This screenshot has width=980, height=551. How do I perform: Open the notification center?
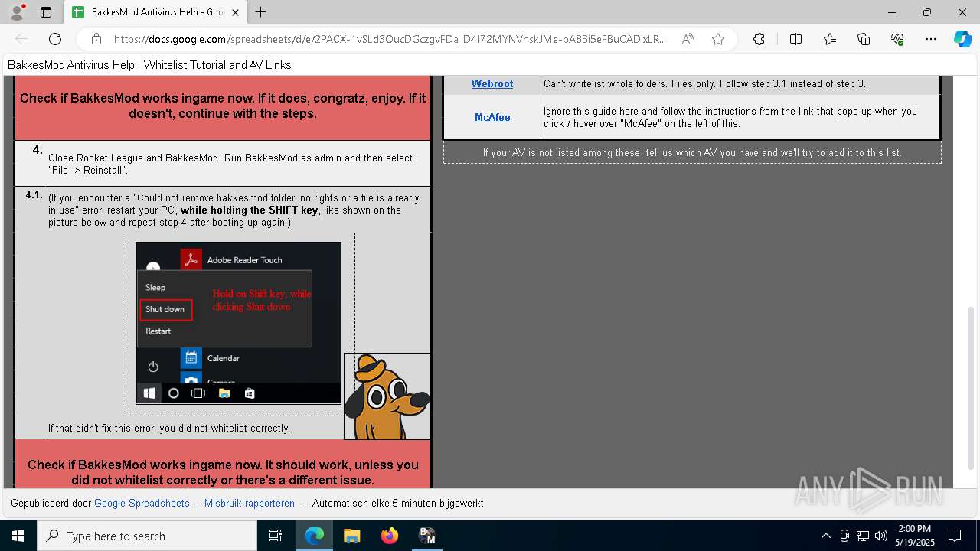point(955,536)
